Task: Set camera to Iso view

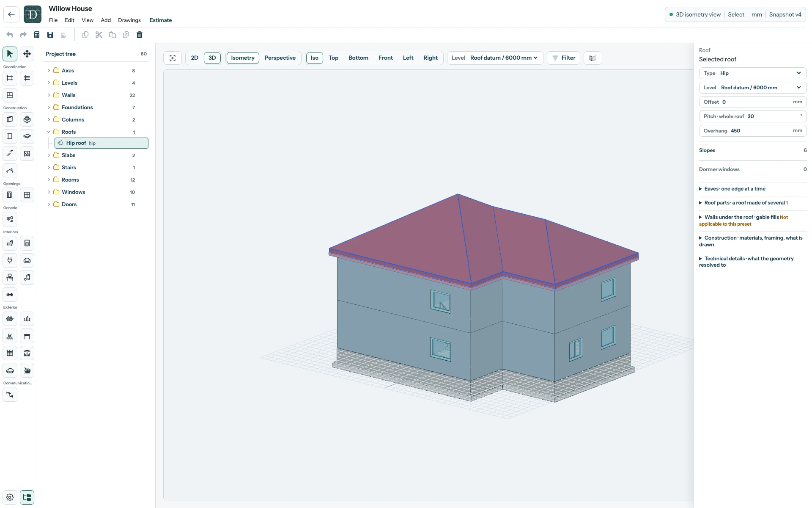Action: [x=315, y=58]
